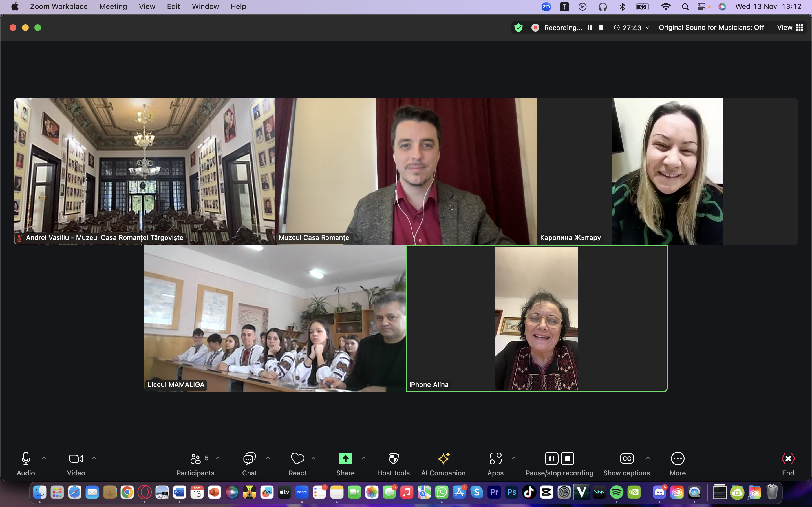Click the red End meeting button

click(x=788, y=458)
